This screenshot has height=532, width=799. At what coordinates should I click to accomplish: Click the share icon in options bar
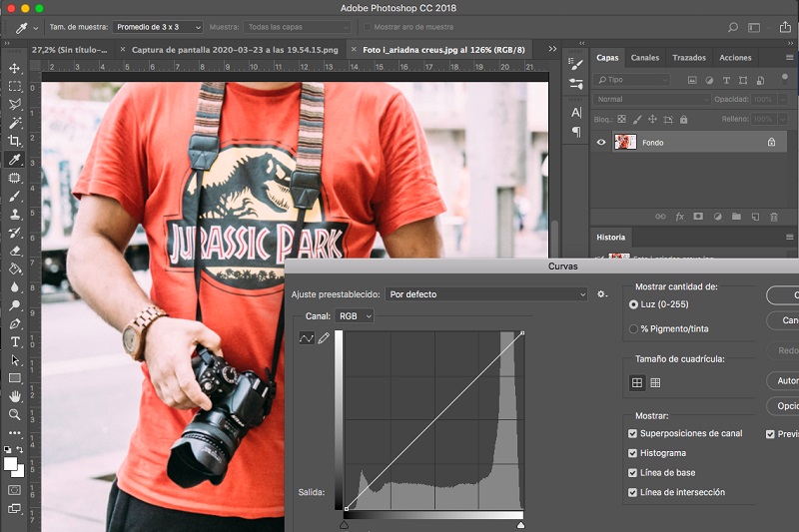[785, 27]
